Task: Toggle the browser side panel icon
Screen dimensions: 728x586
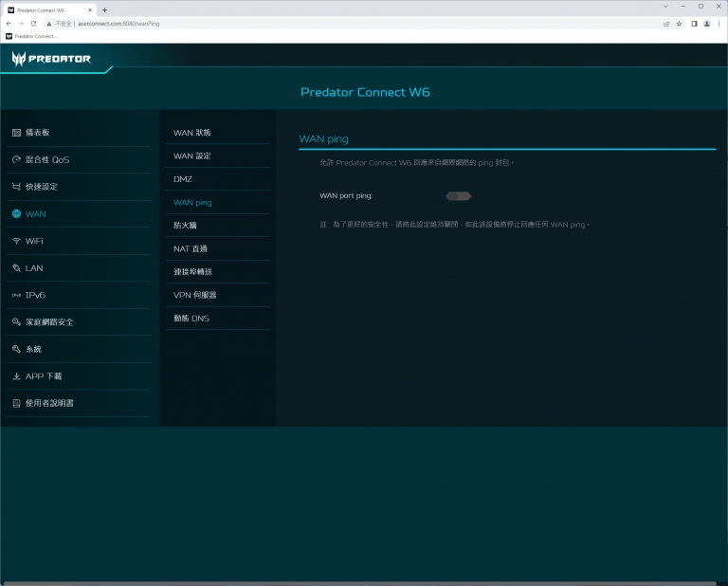Action: click(x=694, y=24)
